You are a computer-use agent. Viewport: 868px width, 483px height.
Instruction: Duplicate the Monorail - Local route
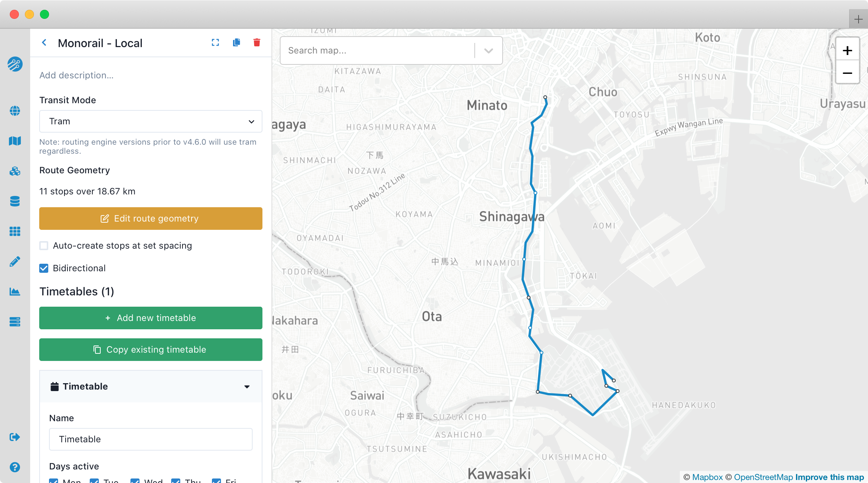[236, 43]
